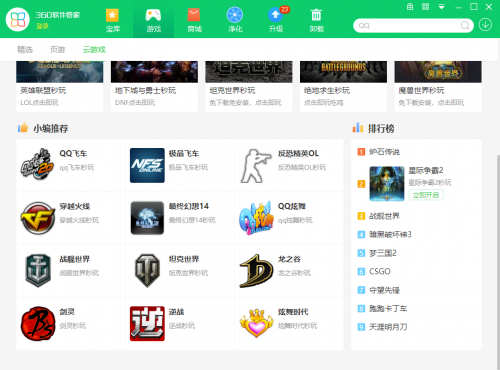Click the 龙之谷秒玩 subtitle text
Viewport: 500px width, 370px height.
tap(295, 273)
